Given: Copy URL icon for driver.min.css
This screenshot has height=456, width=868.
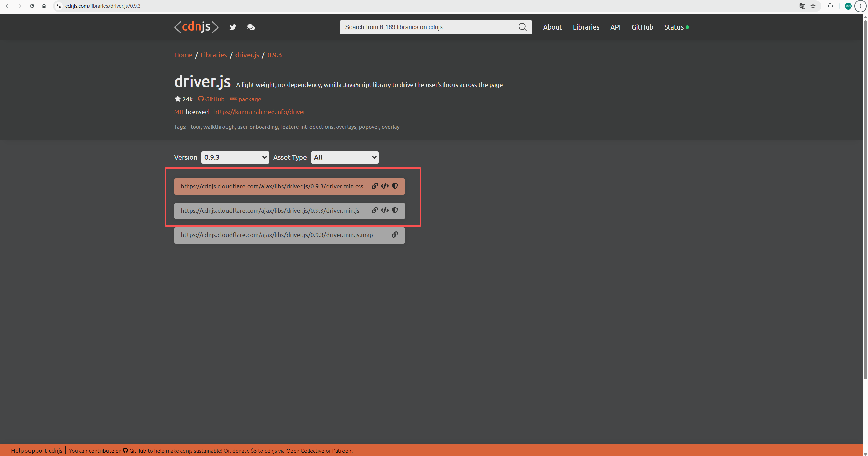Looking at the screenshot, I should click(x=375, y=186).
